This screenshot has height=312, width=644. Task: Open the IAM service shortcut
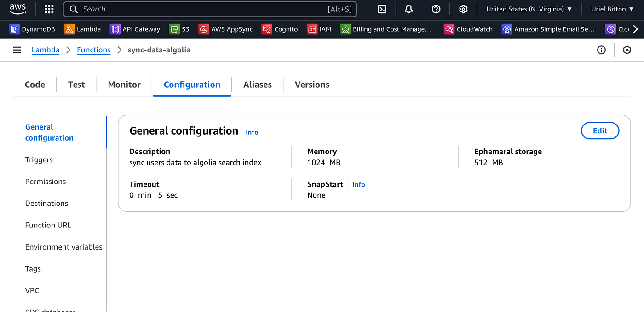[x=319, y=29]
